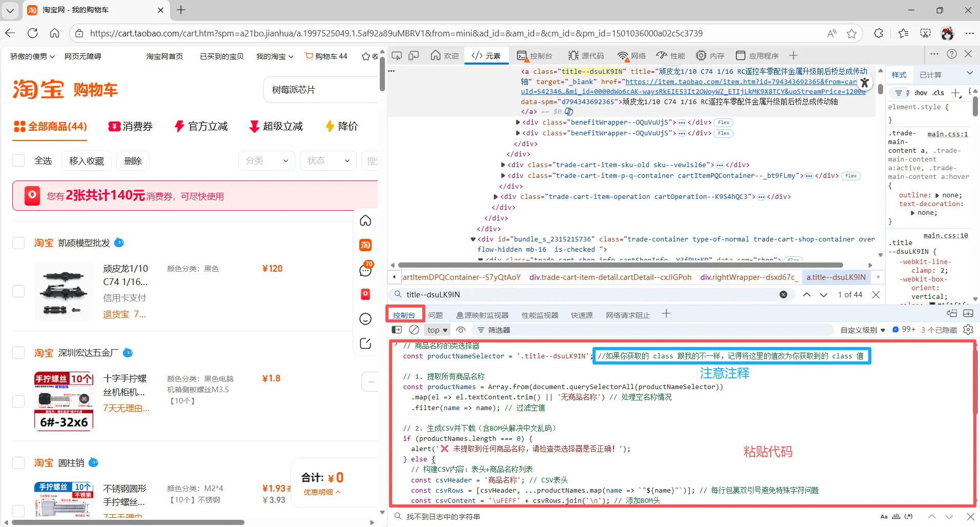Open the 分类 category dropdown
This screenshot has height=527, width=980.
click(x=267, y=161)
